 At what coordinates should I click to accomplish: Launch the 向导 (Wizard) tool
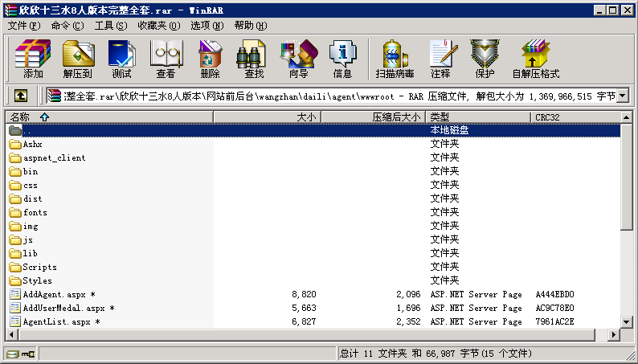pos(298,59)
